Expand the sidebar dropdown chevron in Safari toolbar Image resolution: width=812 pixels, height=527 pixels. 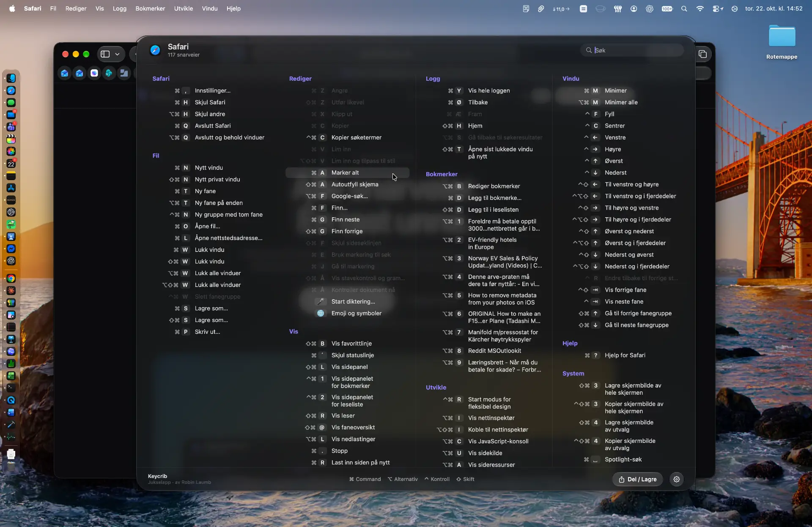point(117,54)
